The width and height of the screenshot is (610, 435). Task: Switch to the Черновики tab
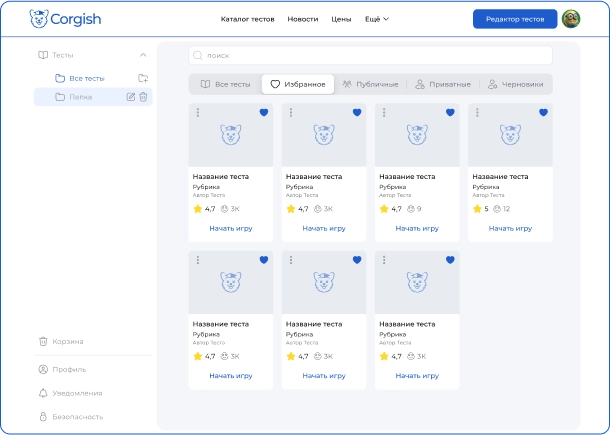tap(515, 84)
